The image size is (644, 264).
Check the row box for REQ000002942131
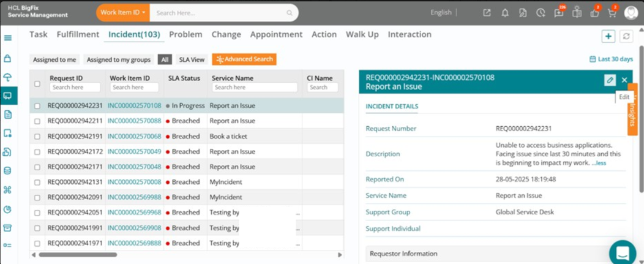coord(37,182)
